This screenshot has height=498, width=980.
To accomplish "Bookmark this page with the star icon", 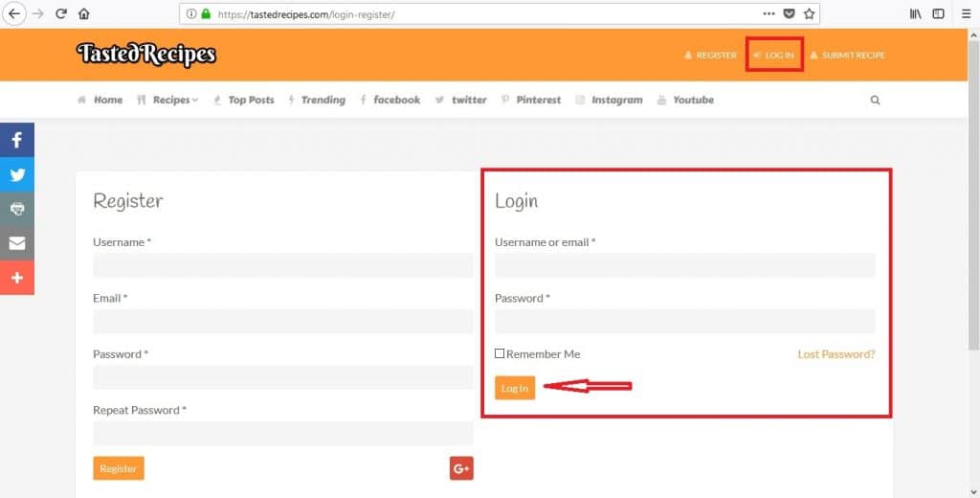I will coord(810,13).
